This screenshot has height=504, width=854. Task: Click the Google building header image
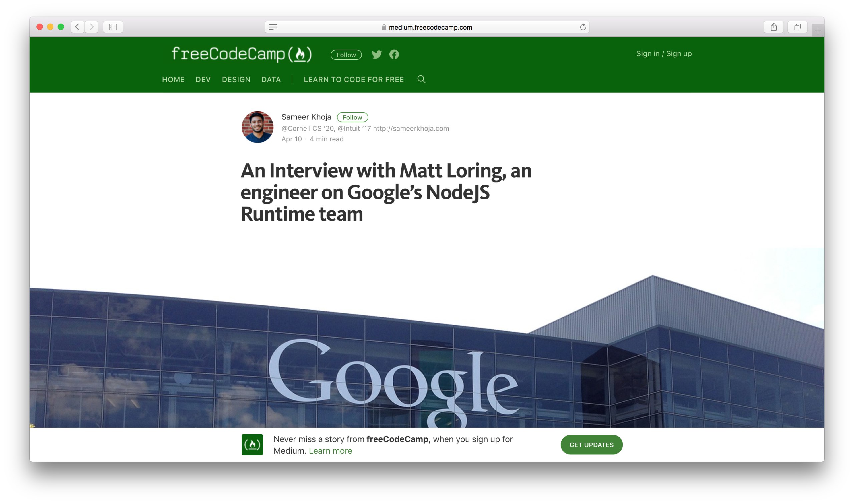[427, 338]
